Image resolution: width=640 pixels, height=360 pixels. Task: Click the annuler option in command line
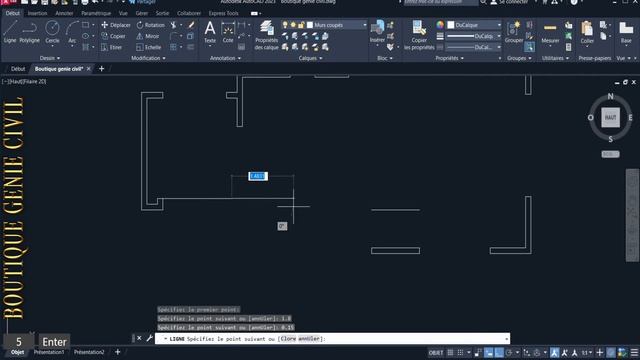tap(309, 339)
